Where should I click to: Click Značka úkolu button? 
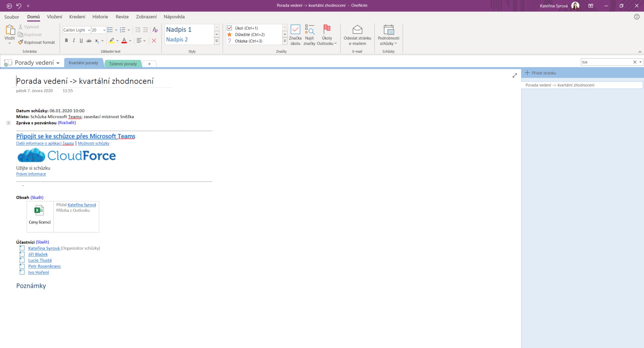(x=295, y=35)
